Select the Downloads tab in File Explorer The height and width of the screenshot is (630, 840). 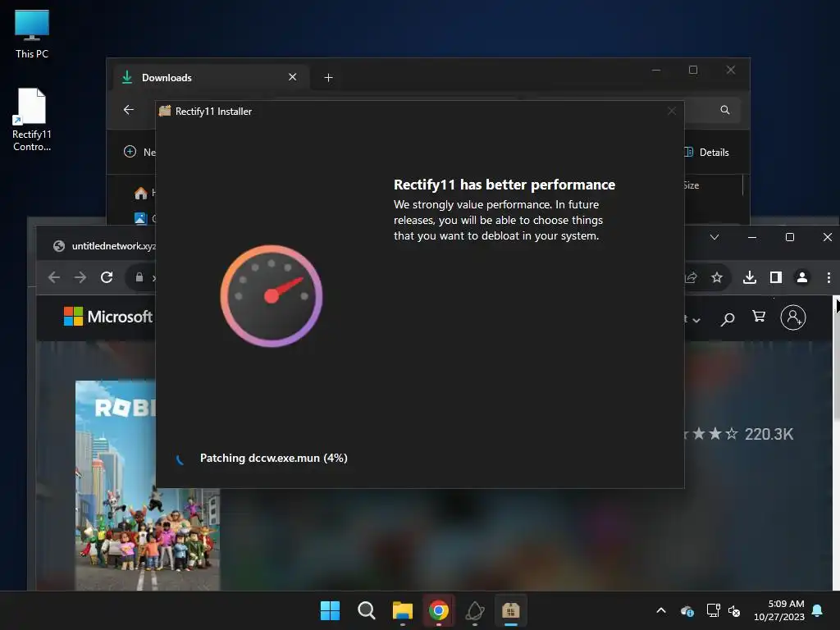click(x=210, y=78)
